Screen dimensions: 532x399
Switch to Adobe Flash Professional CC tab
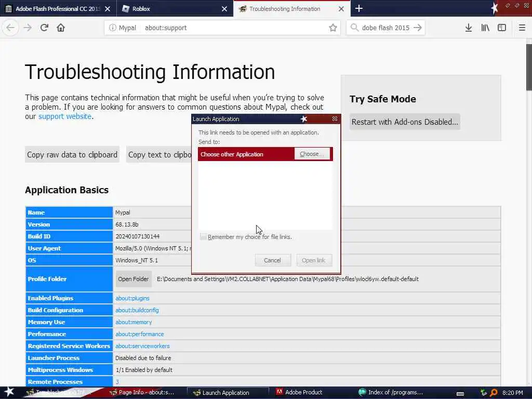[x=58, y=9]
